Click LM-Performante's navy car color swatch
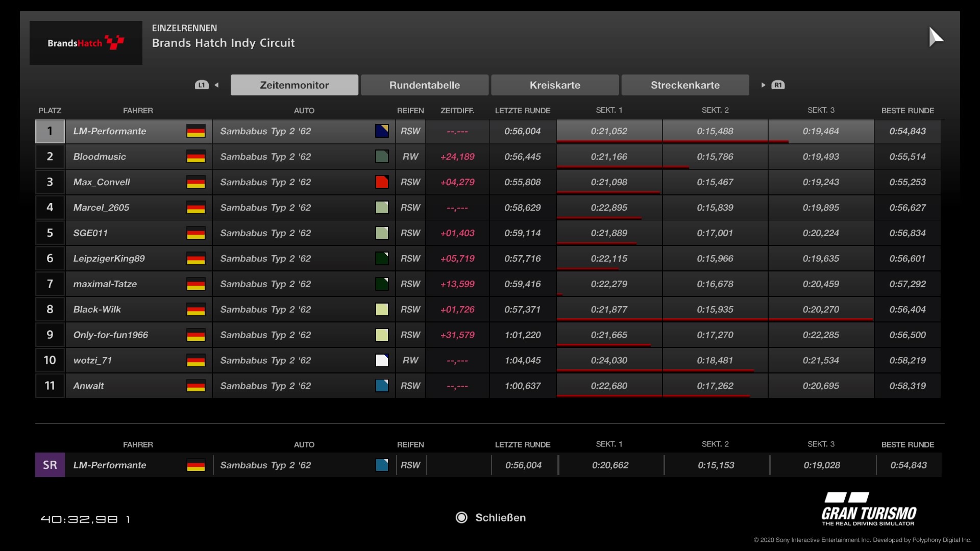Screen dimensions: 980x551 point(382,131)
